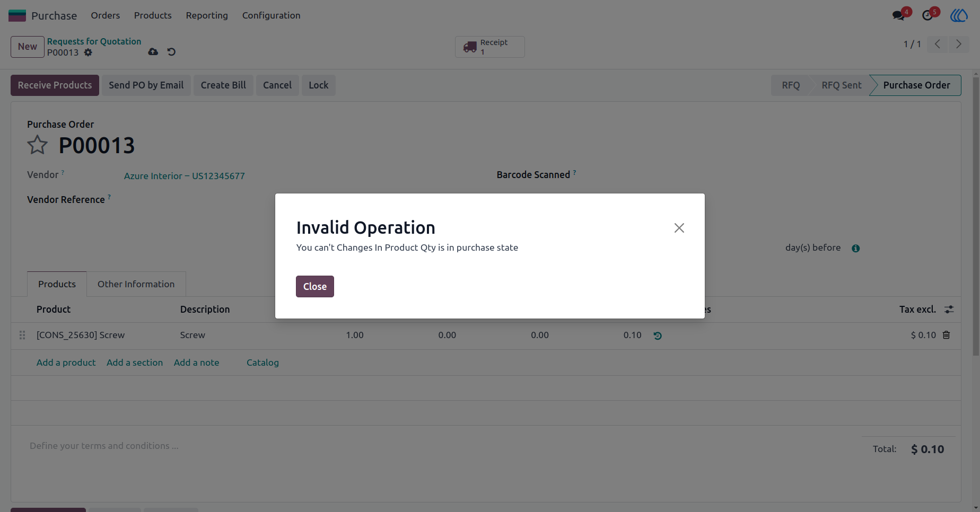
Task: Open the Catalog link
Action: click(x=262, y=363)
